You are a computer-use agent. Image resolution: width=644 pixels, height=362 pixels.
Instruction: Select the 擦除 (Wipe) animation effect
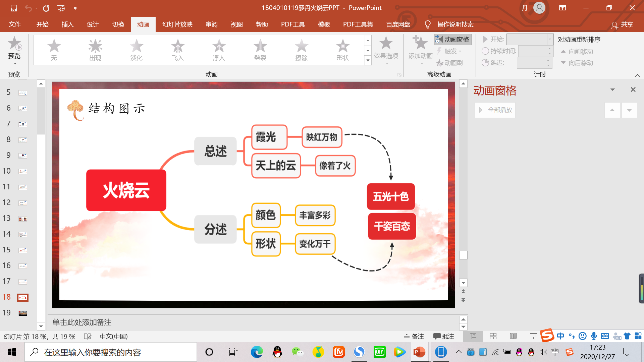coord(302,50)
